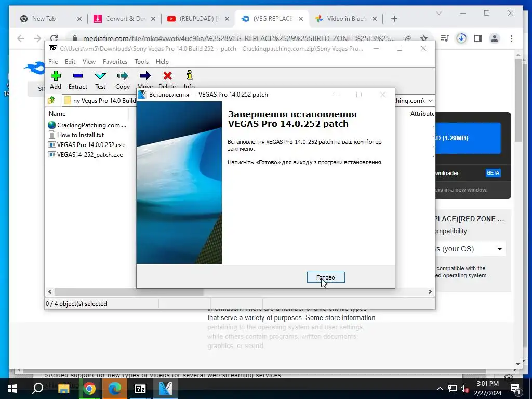
Task: Click right arrow of 7-Zip horizontal scrollbar
Action: [x=430, y=292]
